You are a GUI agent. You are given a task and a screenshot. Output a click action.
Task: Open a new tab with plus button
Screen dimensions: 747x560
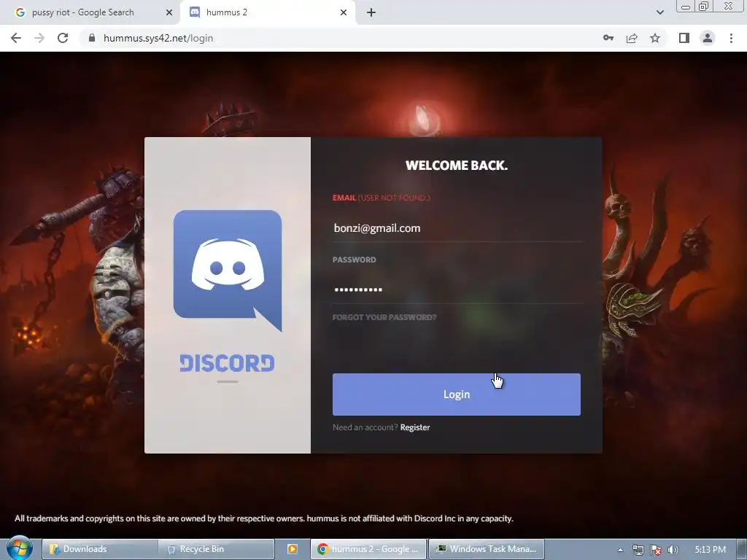[x=371, y=12]
